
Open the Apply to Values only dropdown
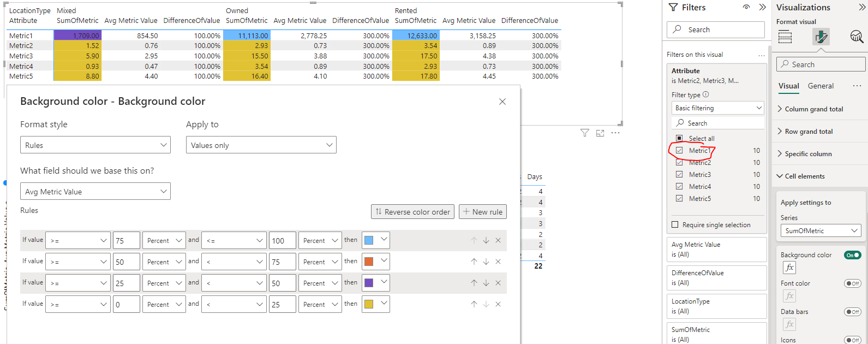point(261,145)
